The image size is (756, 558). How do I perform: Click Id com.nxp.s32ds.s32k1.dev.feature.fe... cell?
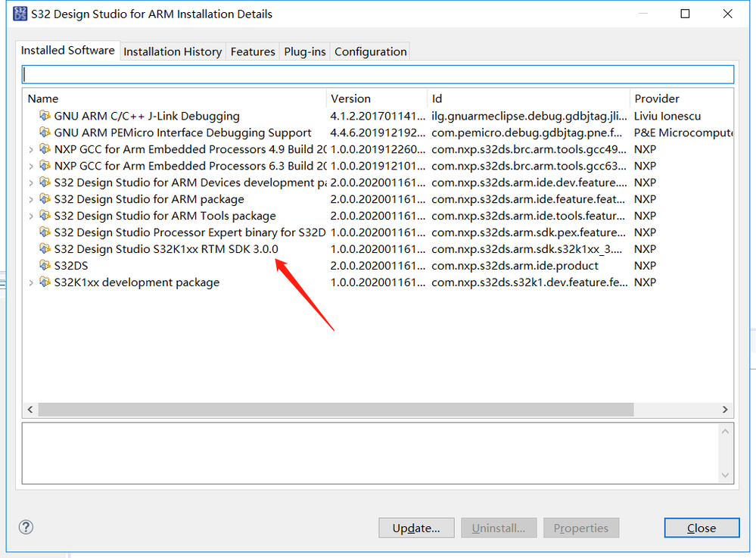(x=530, y=282)
